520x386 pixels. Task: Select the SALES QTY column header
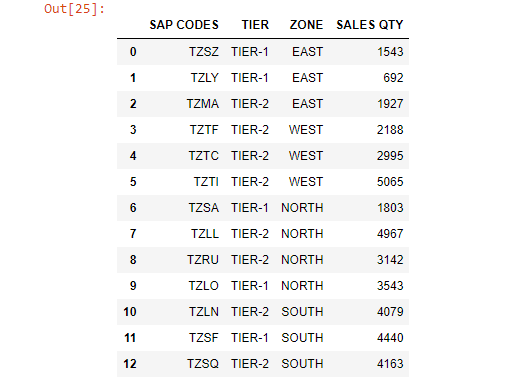[x=370, y=25]
